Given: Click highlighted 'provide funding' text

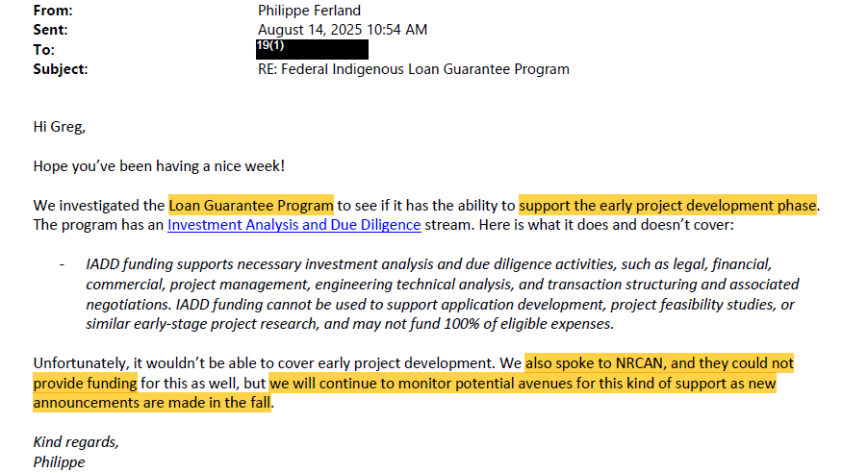Looking at the screenshot, I should tap(86, 383).
